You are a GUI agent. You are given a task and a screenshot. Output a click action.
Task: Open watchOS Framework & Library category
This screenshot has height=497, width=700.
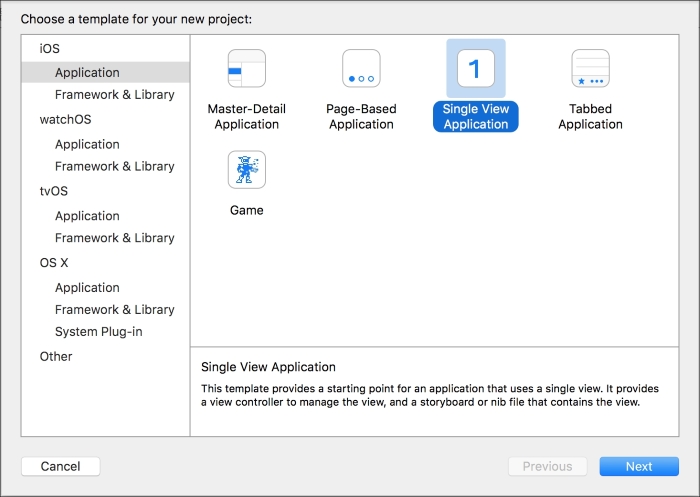click(114, 166)
